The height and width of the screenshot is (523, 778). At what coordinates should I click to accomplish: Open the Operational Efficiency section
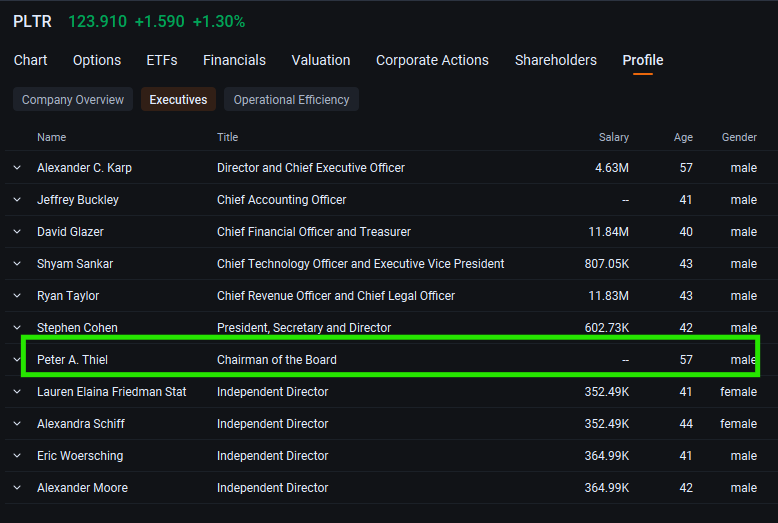tap(291, 99)
